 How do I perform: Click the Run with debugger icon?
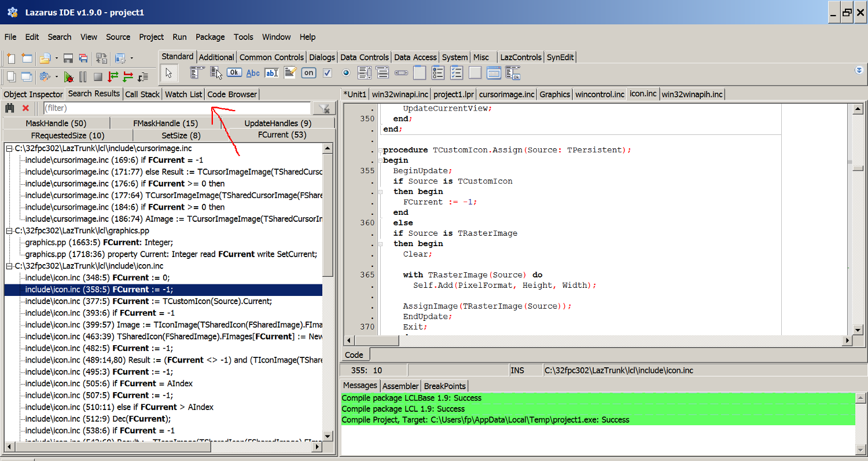69,76
